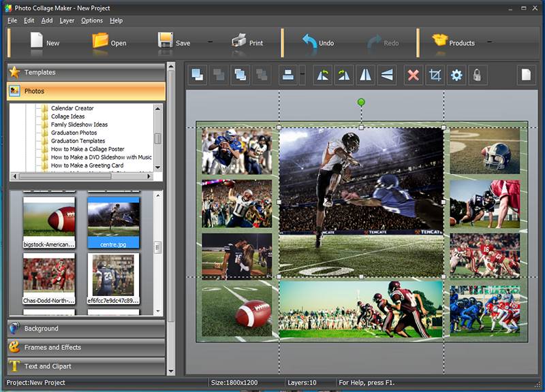Delete selected layer with red X
The height and width of the screenshot is (392, 545).
(x=413, y=75)
